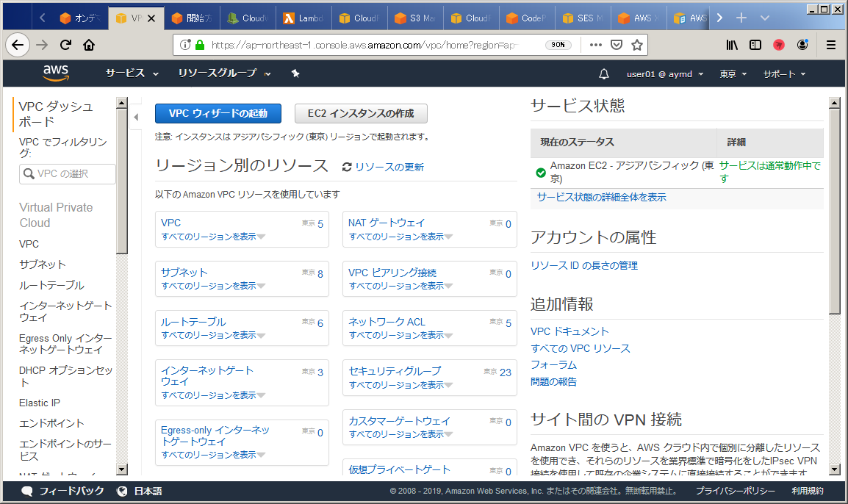This screenshot has width=848, height=504.
Task: Select Elastic IP in the left sidebar
Action: [40, 403]
